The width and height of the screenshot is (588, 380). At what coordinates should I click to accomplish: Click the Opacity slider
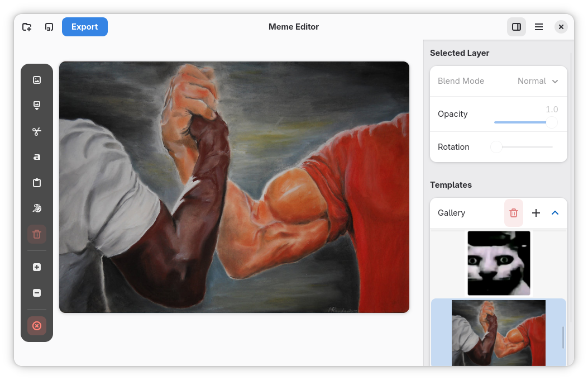coord(525,122)
